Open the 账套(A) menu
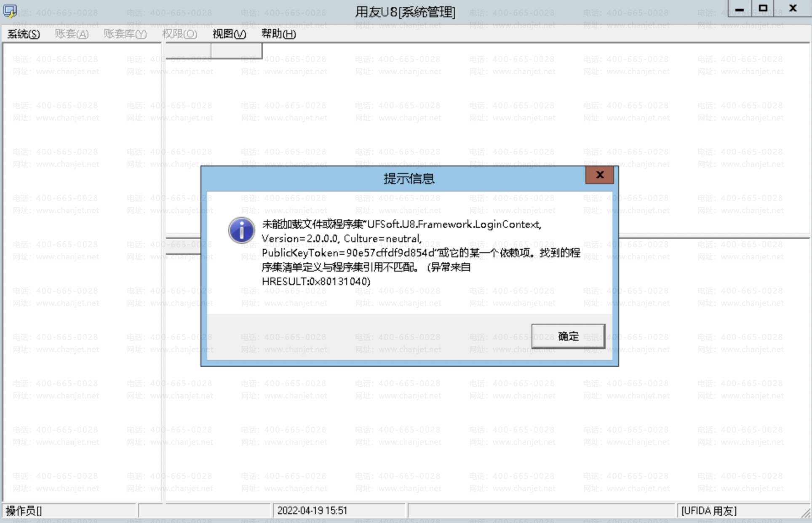Image resolution: width=812 pixels, height=523 pixels. coord(72,34)
